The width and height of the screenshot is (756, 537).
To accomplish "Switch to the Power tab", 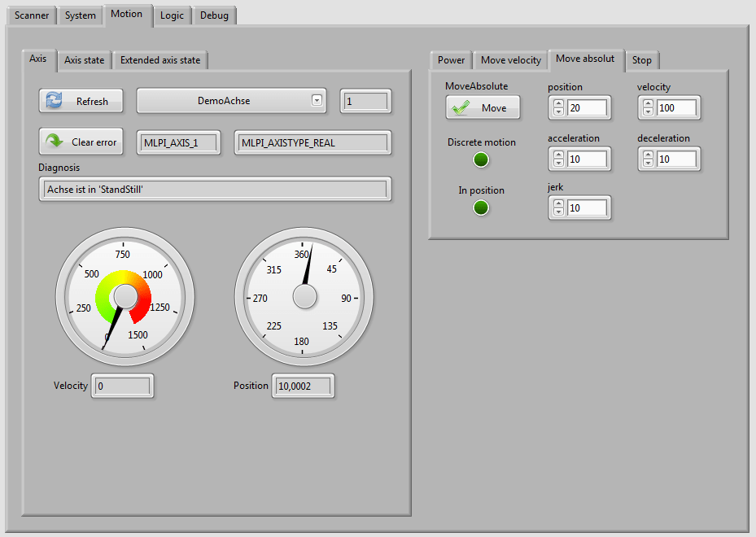I will 450,59.
